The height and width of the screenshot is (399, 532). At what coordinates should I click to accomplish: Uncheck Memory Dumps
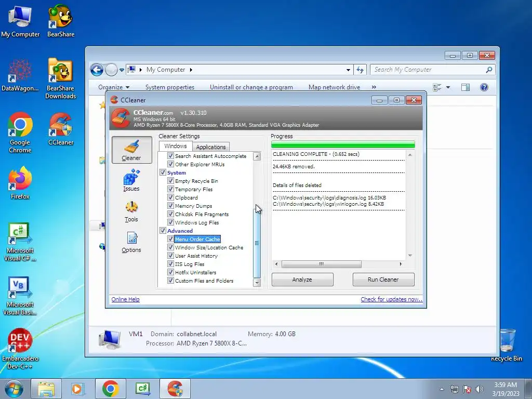coord(170,206)
